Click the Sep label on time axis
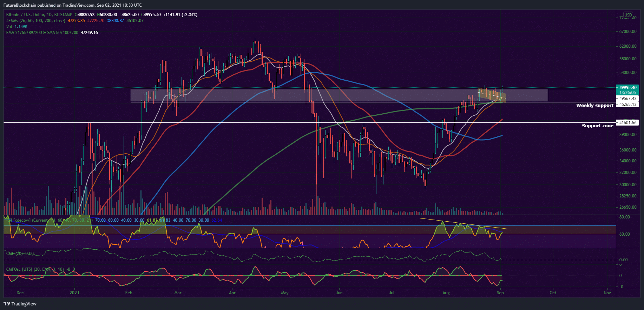 coord(500,293)
